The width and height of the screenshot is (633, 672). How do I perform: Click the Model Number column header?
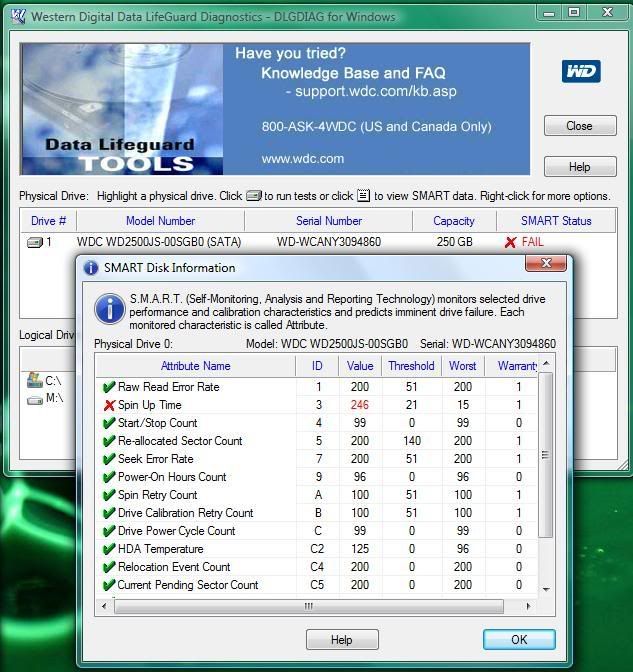click(x=160, y=221)
